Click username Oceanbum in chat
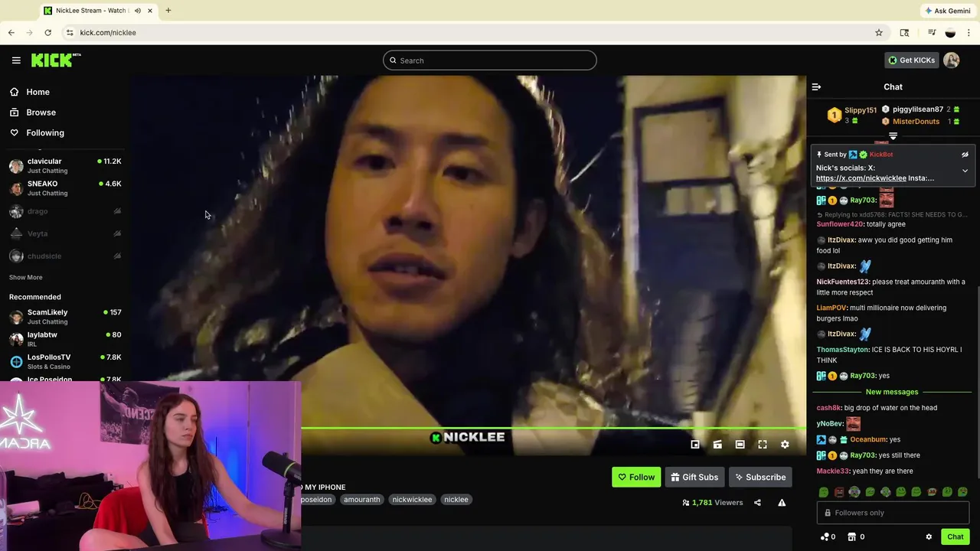980x551 pixels. point(868,439)
